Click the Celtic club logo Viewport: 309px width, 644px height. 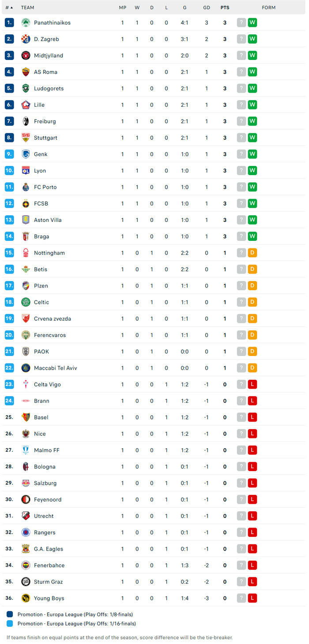26,302
